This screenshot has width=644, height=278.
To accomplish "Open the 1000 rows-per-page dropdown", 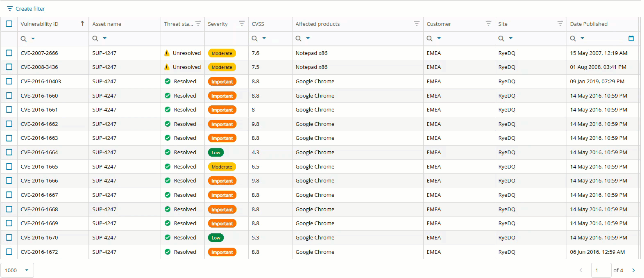I will point(17,270).
